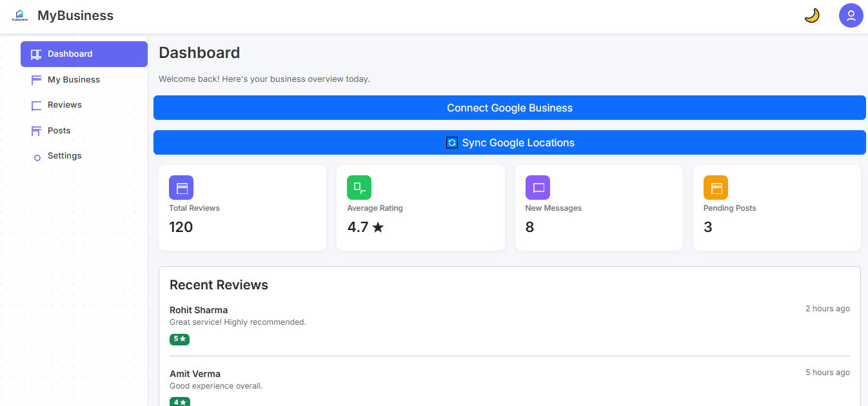Image resolution: width=868 pixels, height=406 pixels.
Task: Click the orange Pending Posts icon
Action: pos(715,188)
